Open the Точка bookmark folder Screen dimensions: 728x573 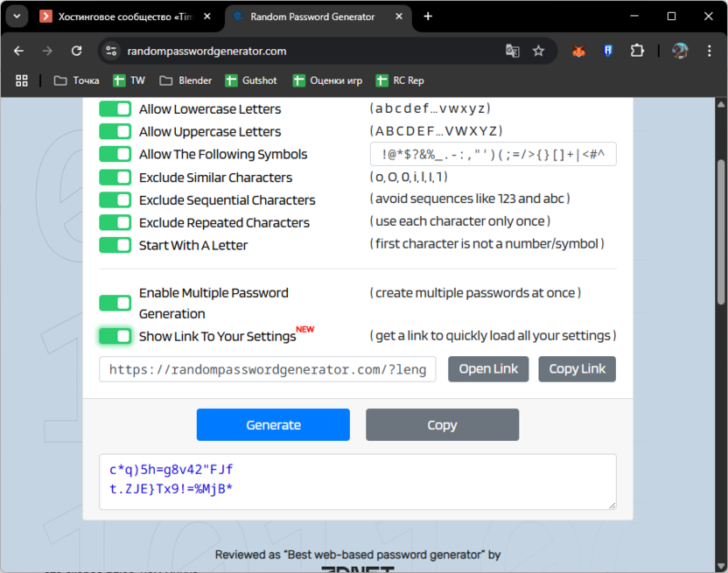point(77,80)
